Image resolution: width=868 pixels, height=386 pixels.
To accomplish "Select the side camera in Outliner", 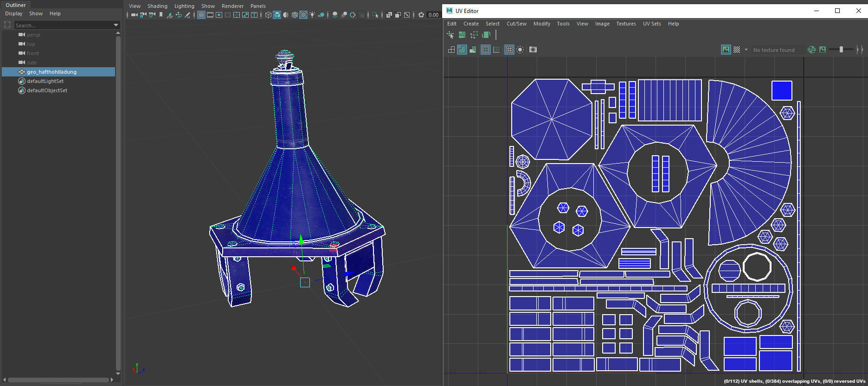I will [x=32, y=63].
